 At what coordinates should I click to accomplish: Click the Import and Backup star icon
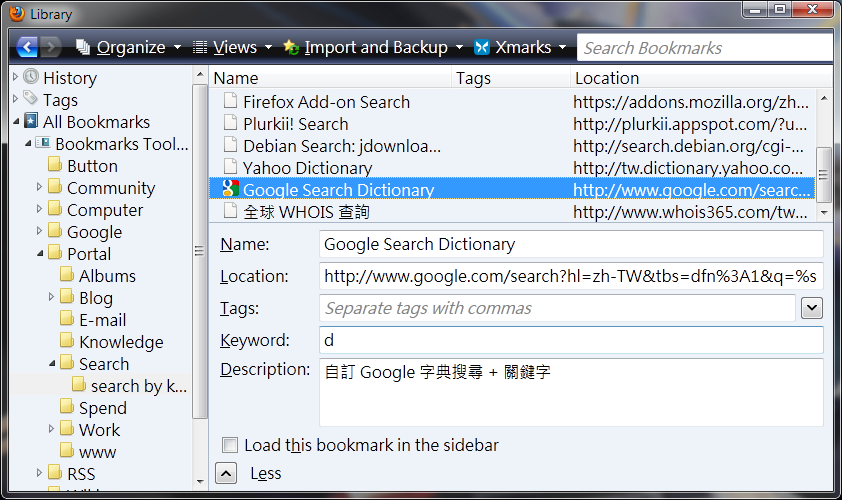coord(291,47)
